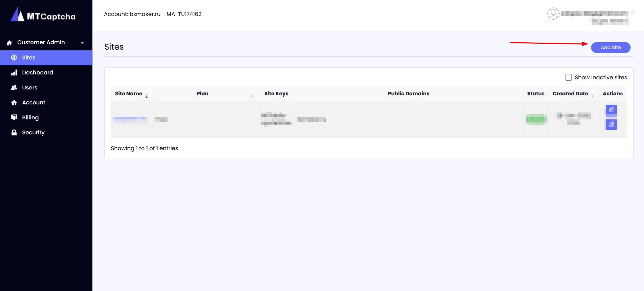Image resolution: width=644 pixels, height=291 pixels.
Task: Sort by Plan column arrow
Action: pyautogui.click(x=252, y=96)
